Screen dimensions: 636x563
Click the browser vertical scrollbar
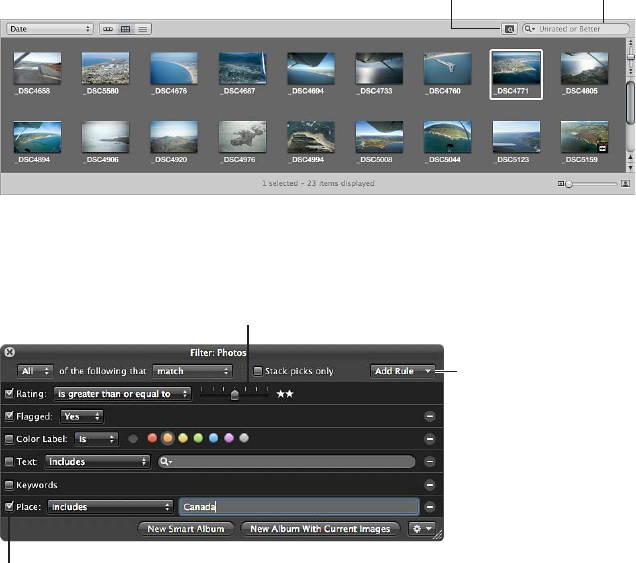tap(630, 103)
